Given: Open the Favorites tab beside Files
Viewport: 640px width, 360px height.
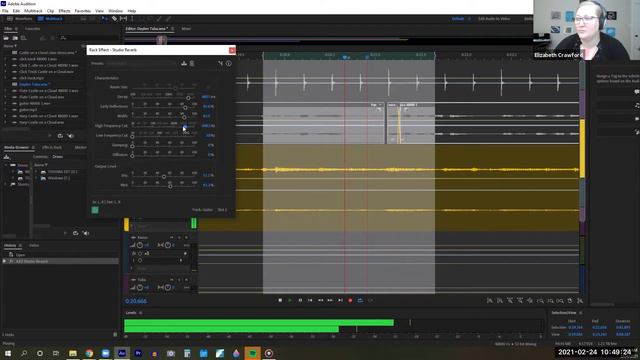Looking at the screenshot, I should pyautogui.click(x=33, y=29).
